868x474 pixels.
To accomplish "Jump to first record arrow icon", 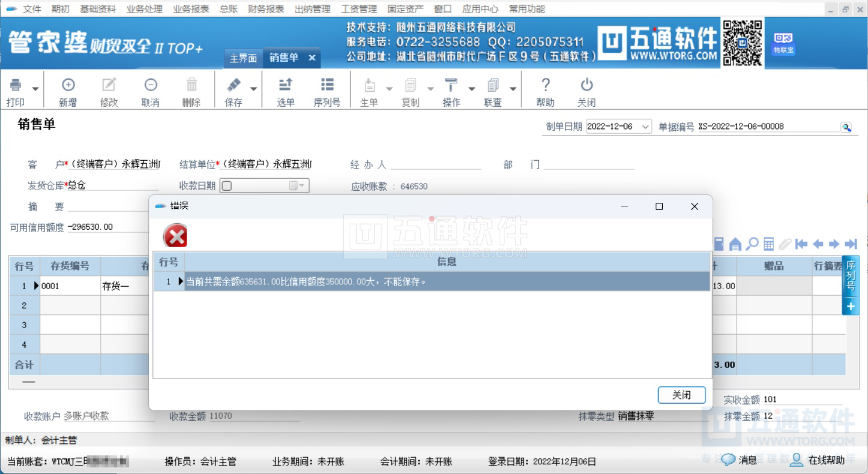I will (x=801, y=244).
